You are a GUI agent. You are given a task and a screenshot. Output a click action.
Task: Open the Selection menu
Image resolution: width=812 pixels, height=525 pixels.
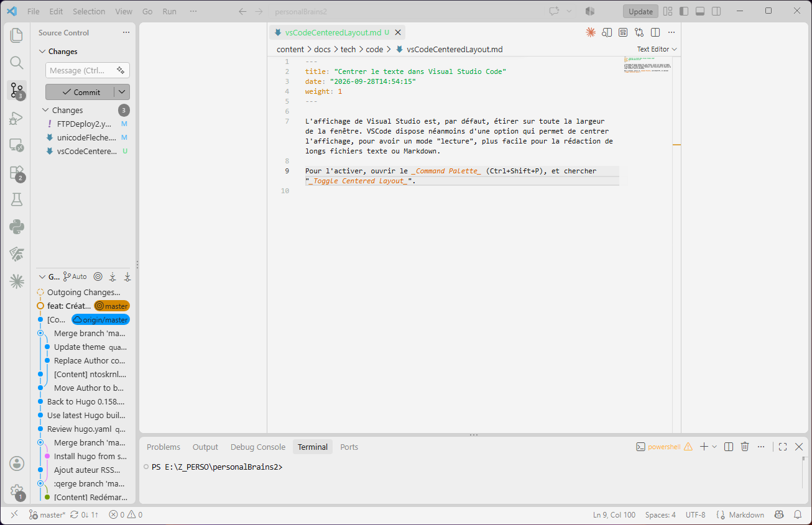point(89,11)
